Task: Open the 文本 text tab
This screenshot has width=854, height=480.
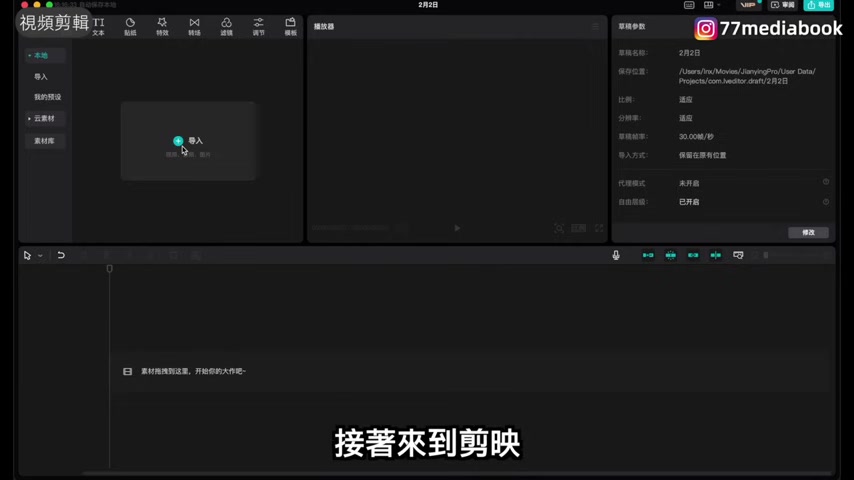Action: click(99, 26)
